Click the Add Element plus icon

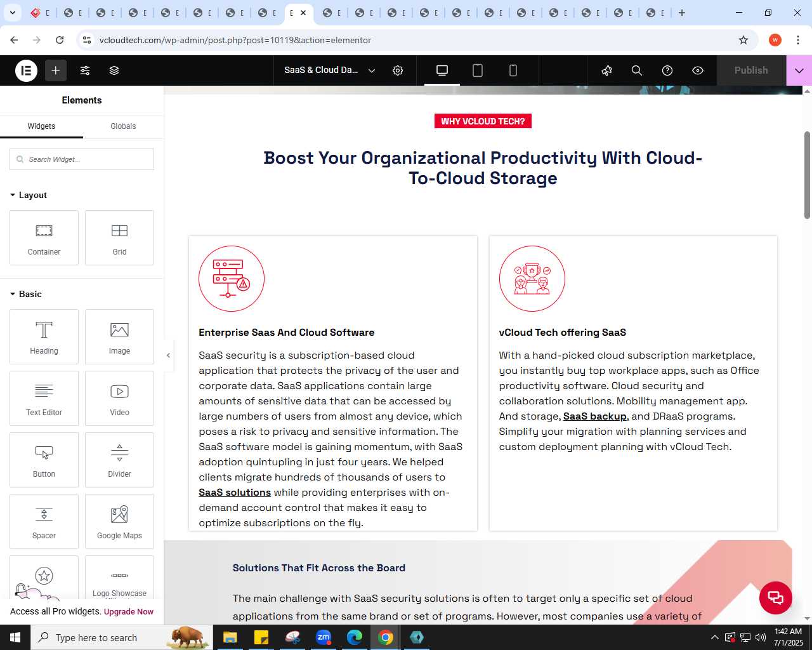(x=56, y=70)
